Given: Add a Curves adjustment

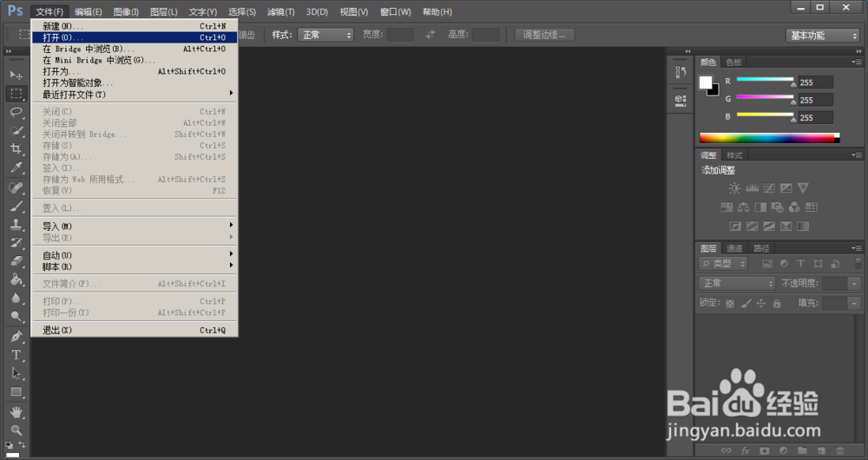Looking at the screenshot, I should [x=769, y=188].
